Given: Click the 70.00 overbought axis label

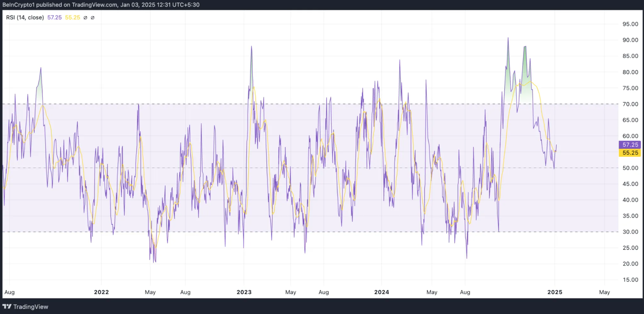Looking at the screenshot, I should (630, 104).
